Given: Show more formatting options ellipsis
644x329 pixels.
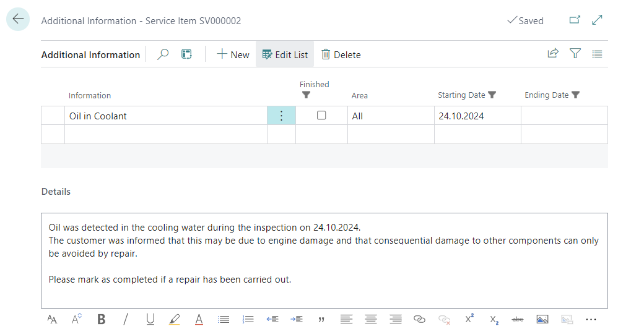Looking at the screenshot, I should coord(591,319).
